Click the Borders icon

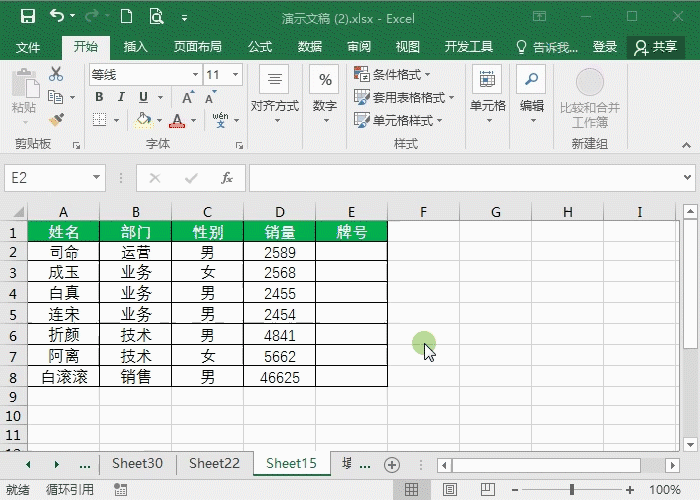pos(100,120)
